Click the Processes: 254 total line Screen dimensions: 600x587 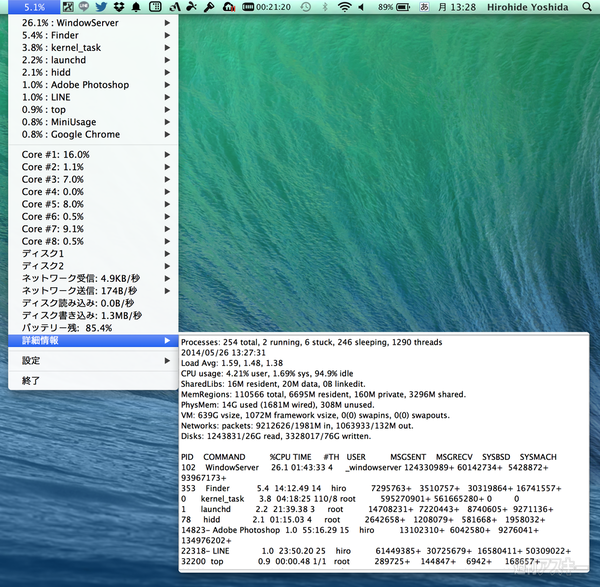(311, 342)
